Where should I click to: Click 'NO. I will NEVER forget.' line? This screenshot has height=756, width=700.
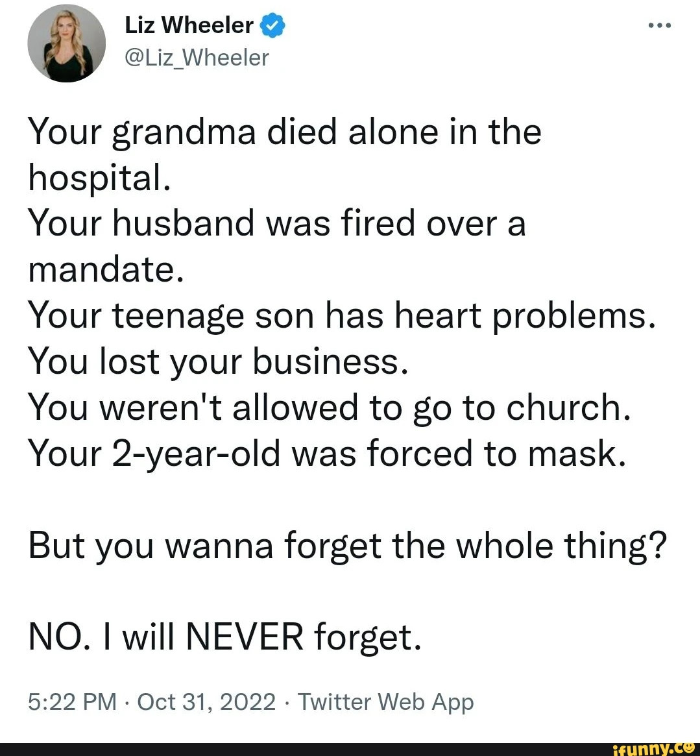click(224, 637)
